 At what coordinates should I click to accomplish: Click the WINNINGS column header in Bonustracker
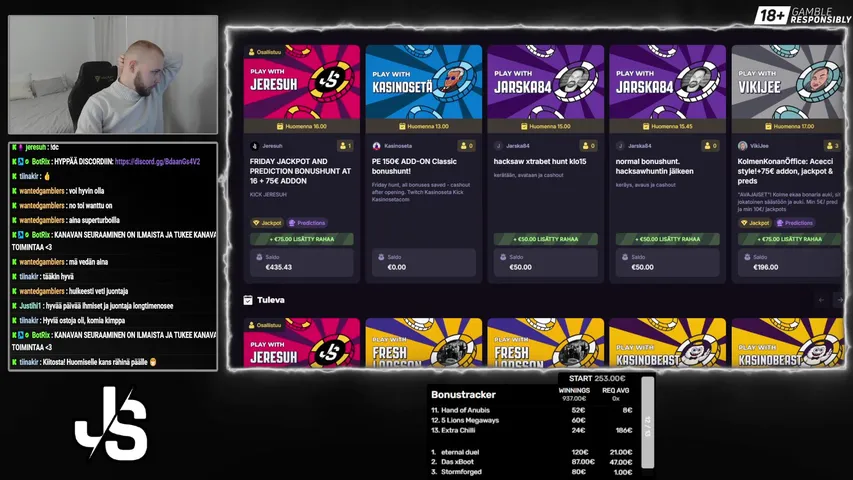pos(574,390)
